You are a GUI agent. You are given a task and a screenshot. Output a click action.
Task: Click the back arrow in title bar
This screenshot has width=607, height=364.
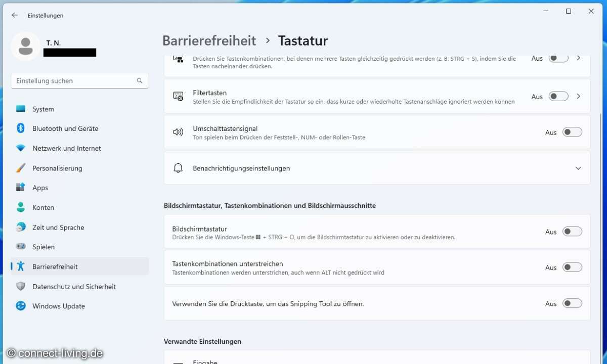point(14,15)
